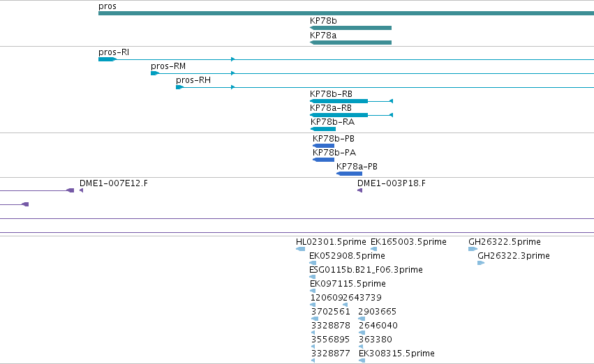Click the 363380 feature label
Image resolution: width=594 pixels, height=364 pixels.
point(376,340)
